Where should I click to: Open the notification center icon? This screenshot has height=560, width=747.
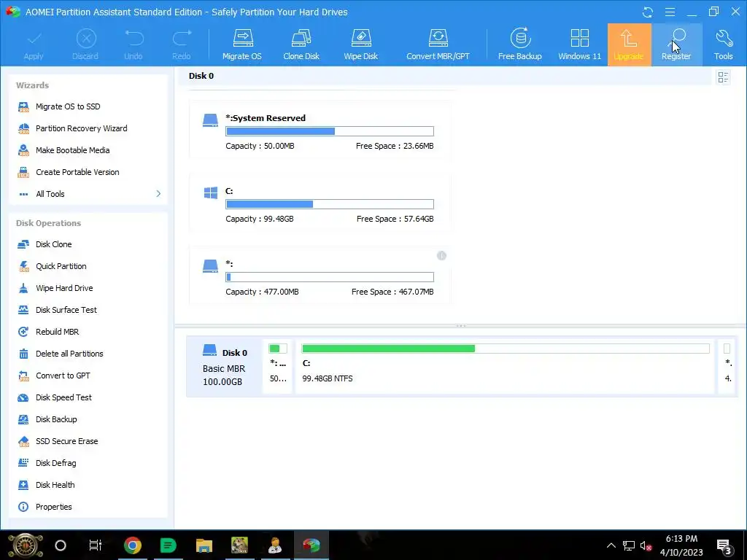(724, 545)
